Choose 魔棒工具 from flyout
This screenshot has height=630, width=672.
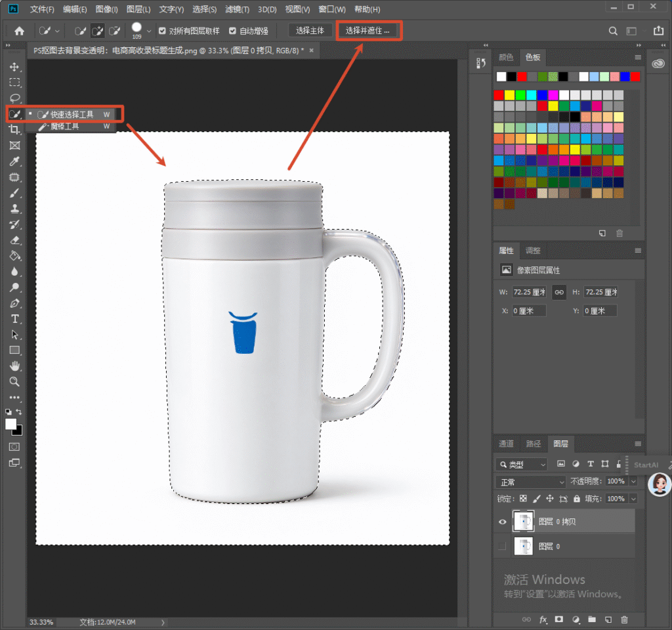[71, 127]
